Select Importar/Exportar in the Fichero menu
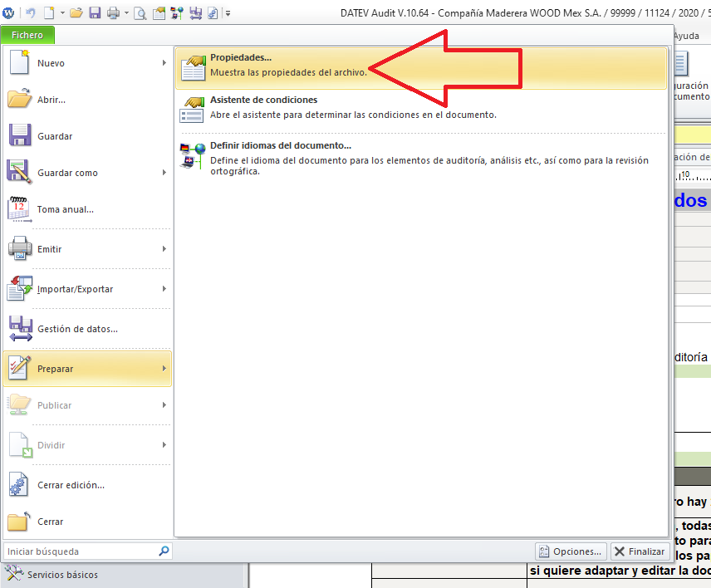Screen dimensions: 711x588 pyautogui.click(x=86, y=289)
